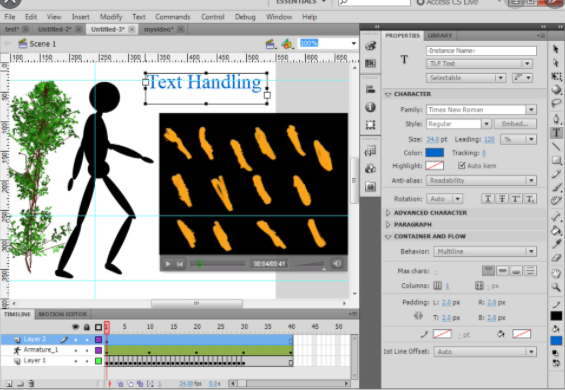565x390 pixels.
Task: Mute the video player audio
Action: coord(337,263)
